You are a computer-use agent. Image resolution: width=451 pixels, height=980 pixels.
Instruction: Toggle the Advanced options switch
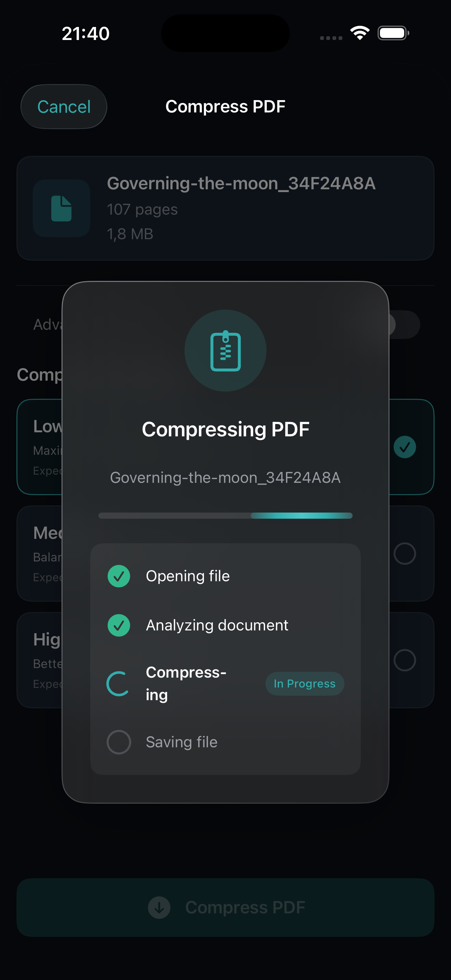pyautogui.click(x=404, y=325)
